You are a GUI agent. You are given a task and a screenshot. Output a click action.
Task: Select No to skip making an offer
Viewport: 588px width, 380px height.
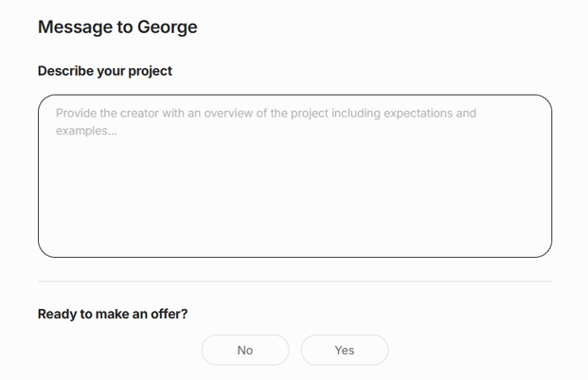[x=245, y=350]
